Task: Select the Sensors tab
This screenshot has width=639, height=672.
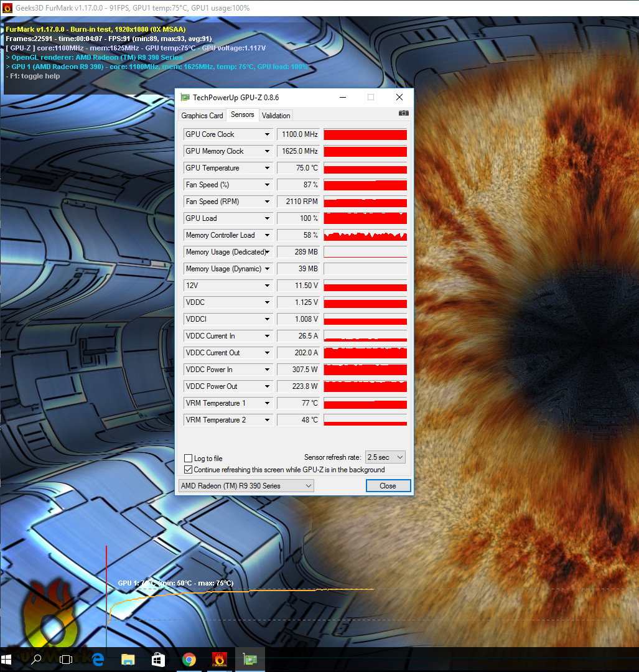Action: pyautogui.click(x=243, y=115)
